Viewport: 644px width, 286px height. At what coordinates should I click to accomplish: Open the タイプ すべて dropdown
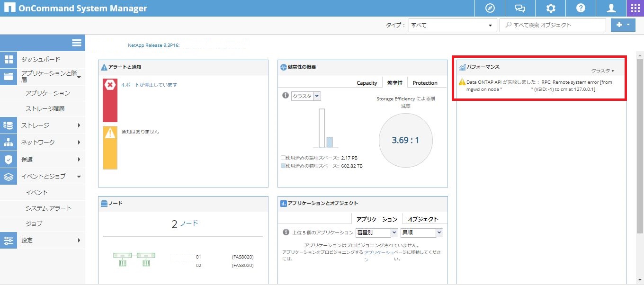pyautogui.click(x=452, y=25)
